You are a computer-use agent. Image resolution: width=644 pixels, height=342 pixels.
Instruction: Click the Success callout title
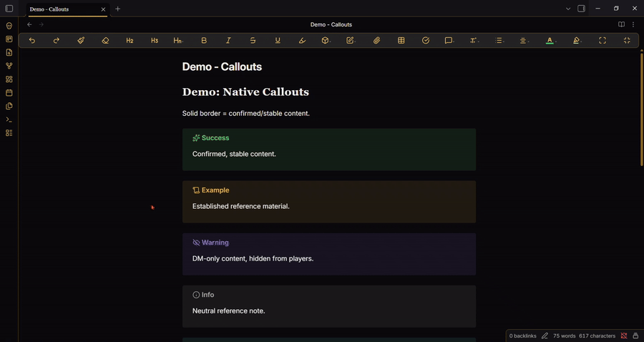215,138
